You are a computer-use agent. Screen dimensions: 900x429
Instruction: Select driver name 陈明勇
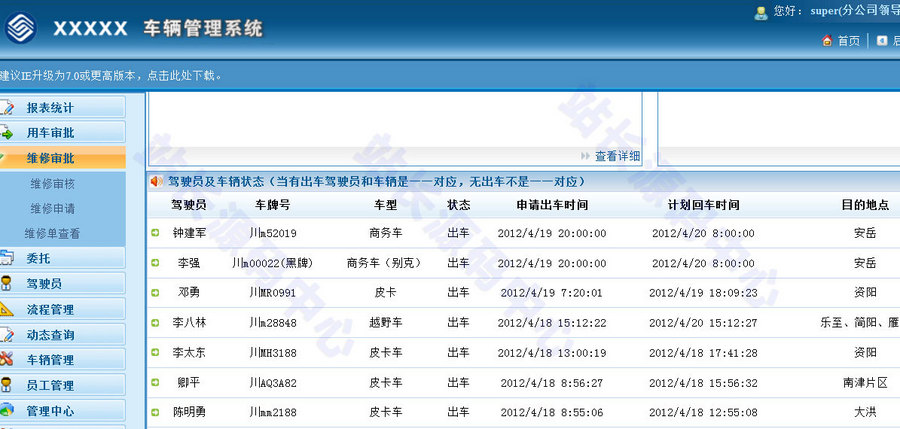click(189, 412)
